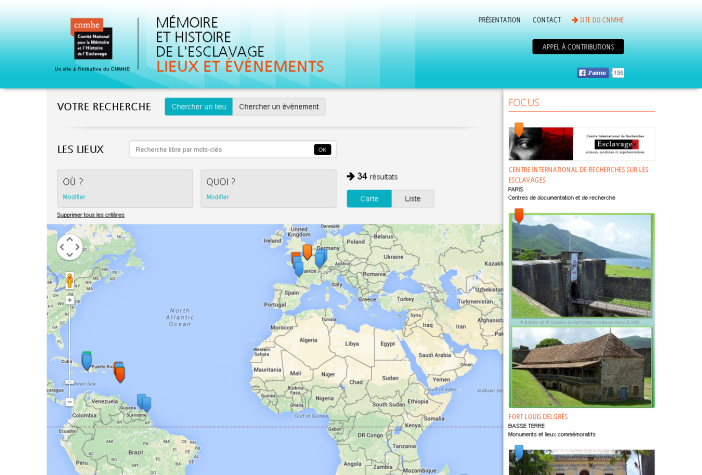Click the 'Basse Terre' location text
The height and width of the screenshot is (475, 702).
[526, 426]
